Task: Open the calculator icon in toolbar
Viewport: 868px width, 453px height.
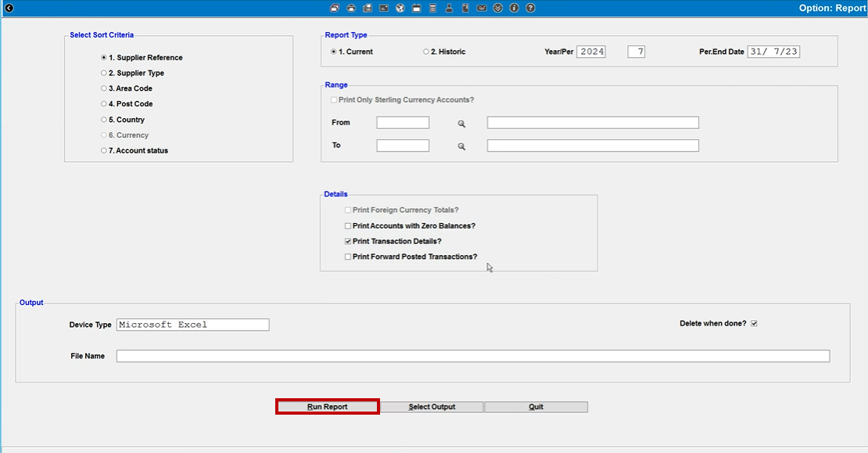Action: tap(432, 8)
